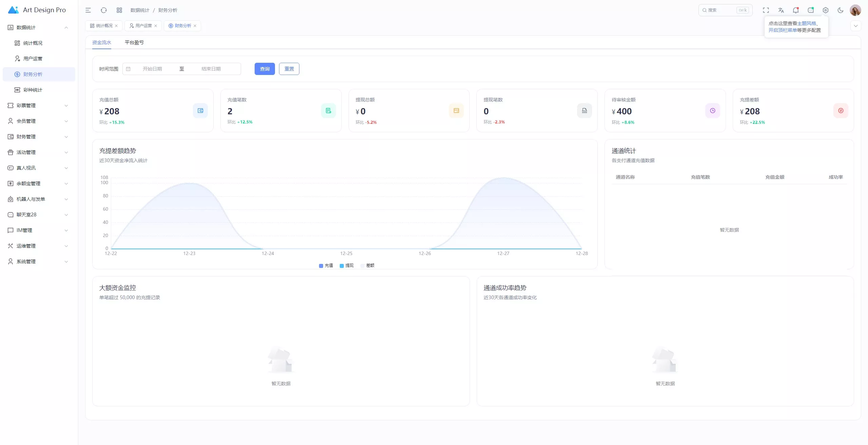
Task: Click the user avatar picture
Action: coord(855,10)
